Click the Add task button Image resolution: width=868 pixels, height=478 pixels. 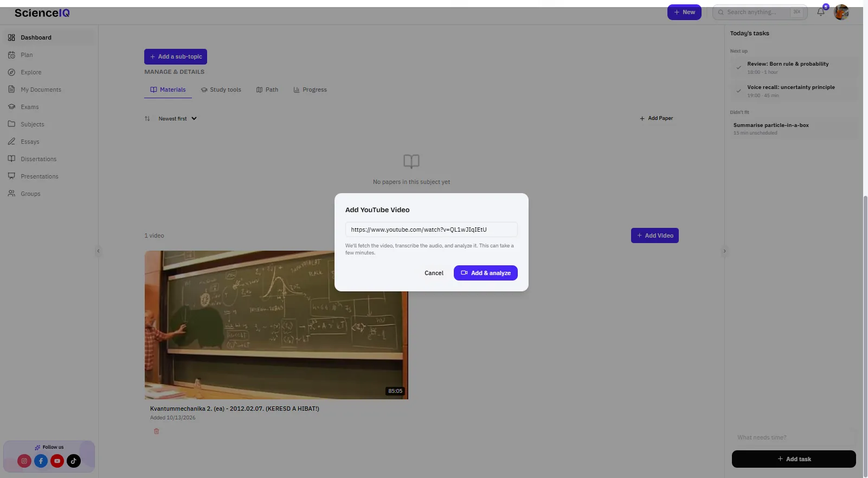pos(794,459)
